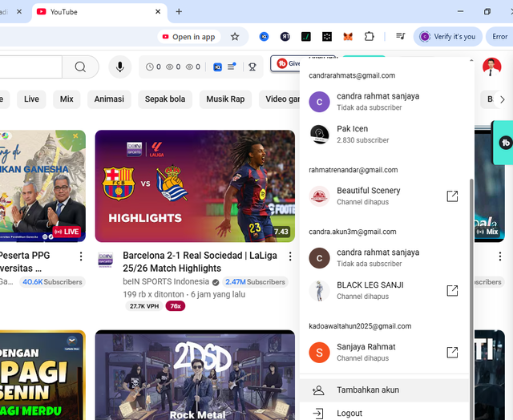The image size is (513, 420).
Task: Select the Animasi category chip
Action: 109,99
